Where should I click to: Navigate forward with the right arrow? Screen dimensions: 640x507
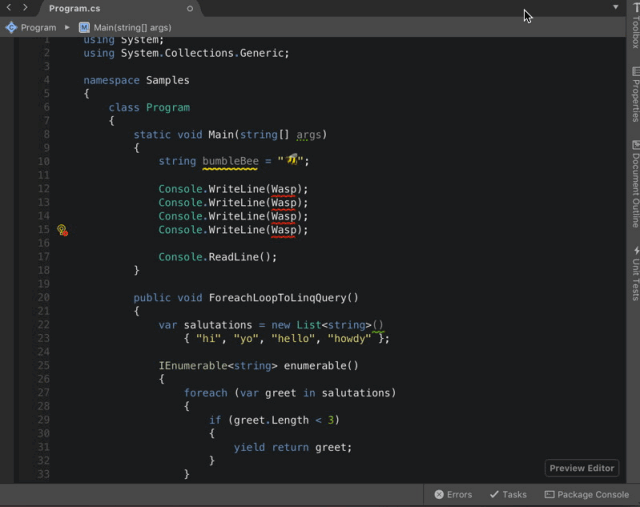pos(25,8)
